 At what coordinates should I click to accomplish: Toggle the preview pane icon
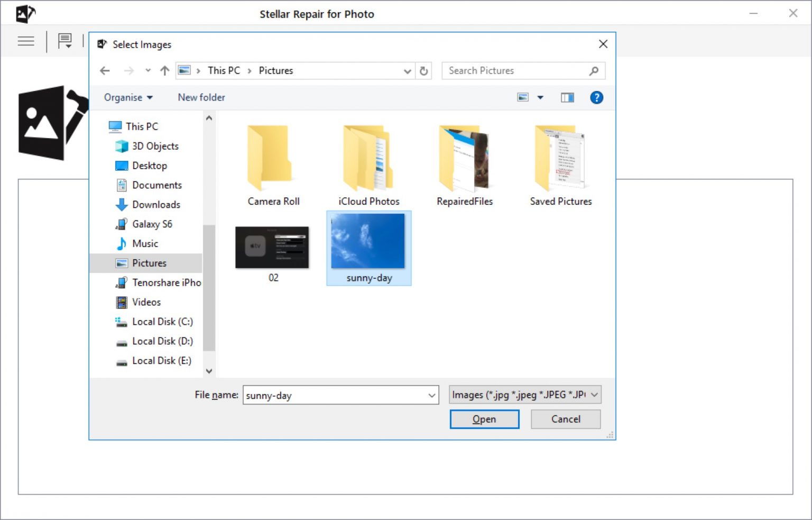click(567, 97)
